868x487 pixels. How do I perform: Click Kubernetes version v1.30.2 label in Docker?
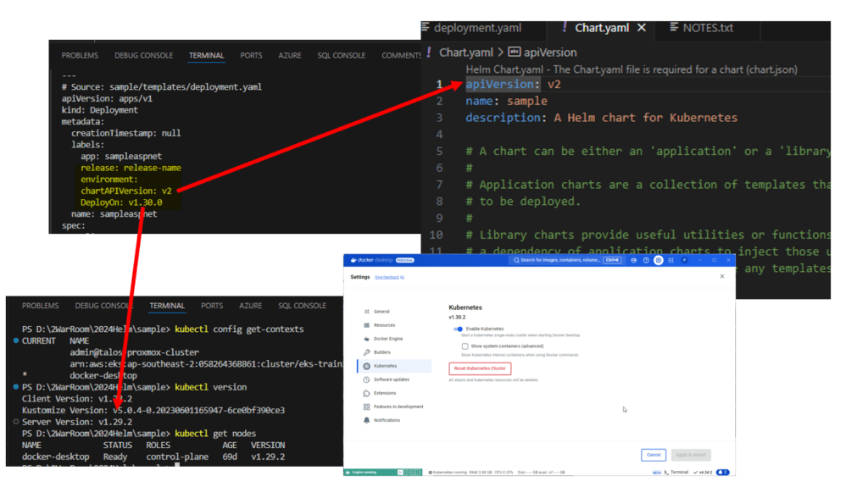pos(457,317)
